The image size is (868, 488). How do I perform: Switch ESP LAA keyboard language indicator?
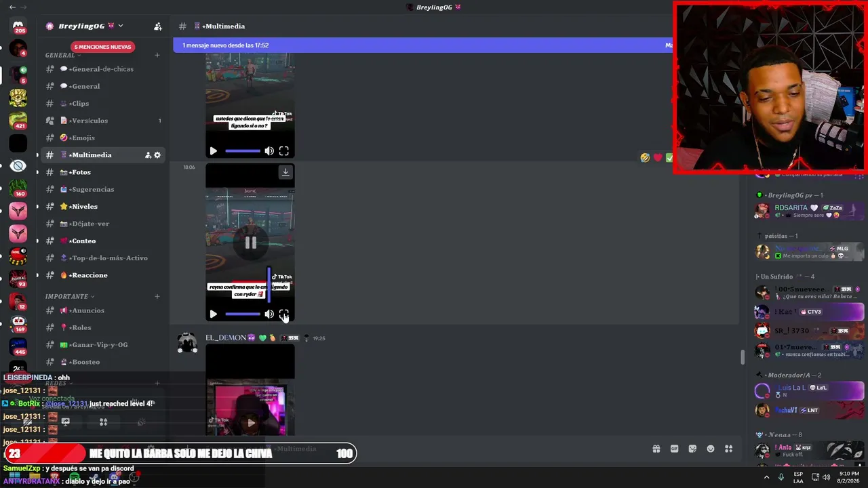point(798,477)
